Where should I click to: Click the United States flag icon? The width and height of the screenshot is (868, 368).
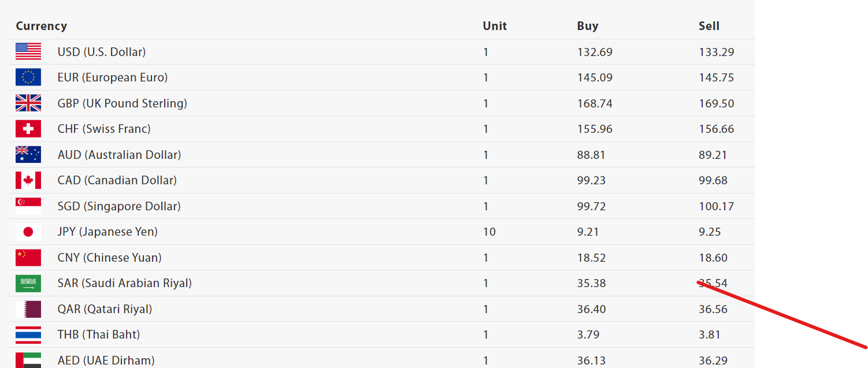pos(28,51)
